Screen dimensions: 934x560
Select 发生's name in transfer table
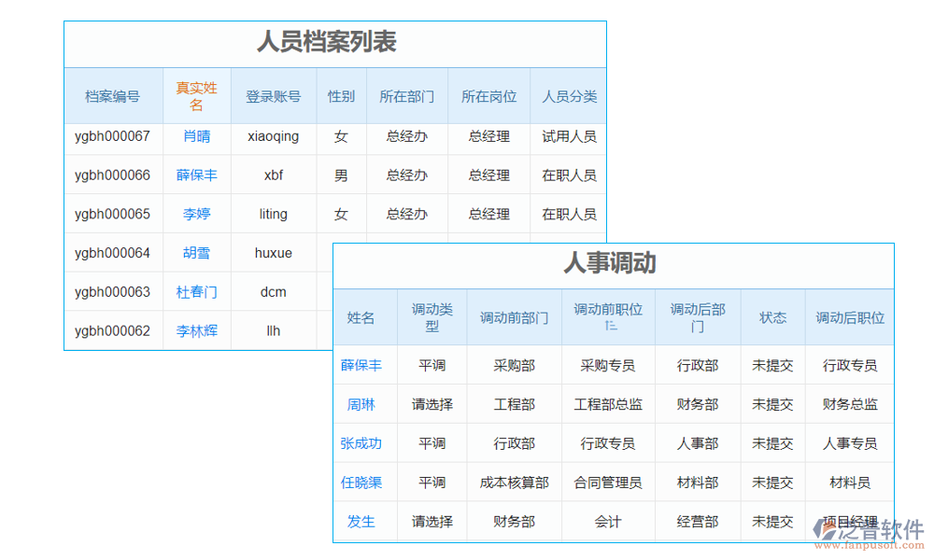362,522
